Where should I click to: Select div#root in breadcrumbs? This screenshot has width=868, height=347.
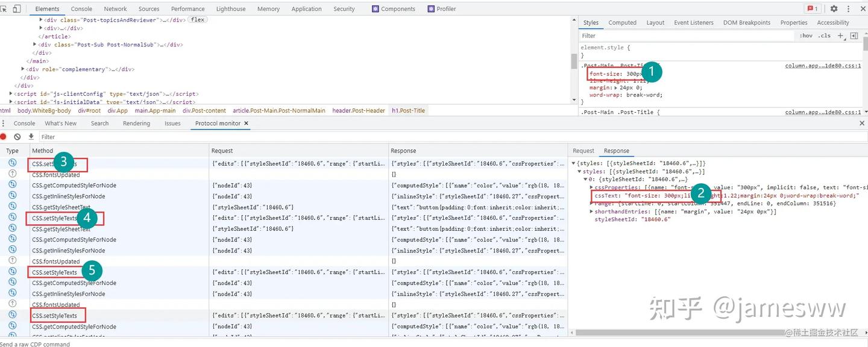tap(89, 110)
